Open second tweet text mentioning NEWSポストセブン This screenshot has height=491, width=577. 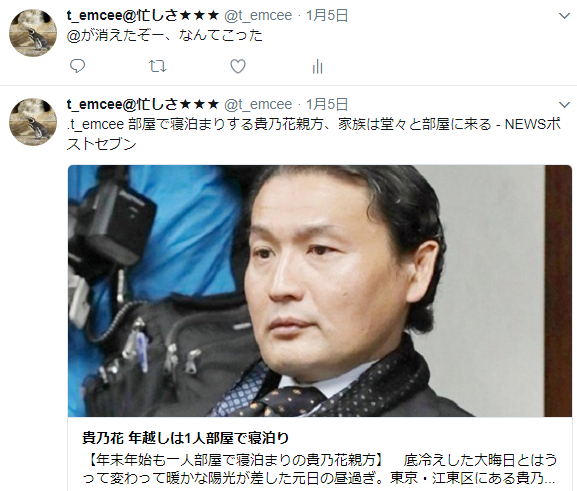pyautogui.click(x=314, y=134)
